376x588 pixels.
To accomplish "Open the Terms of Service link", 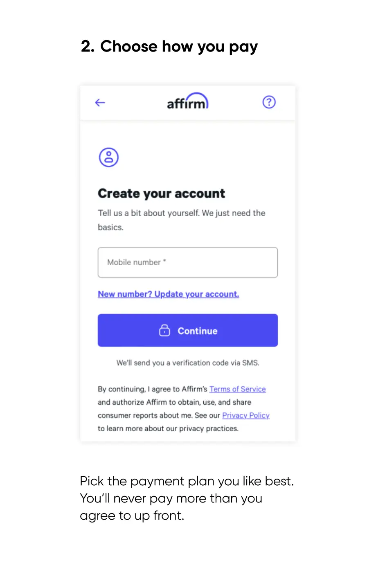I will pos(237,389).
